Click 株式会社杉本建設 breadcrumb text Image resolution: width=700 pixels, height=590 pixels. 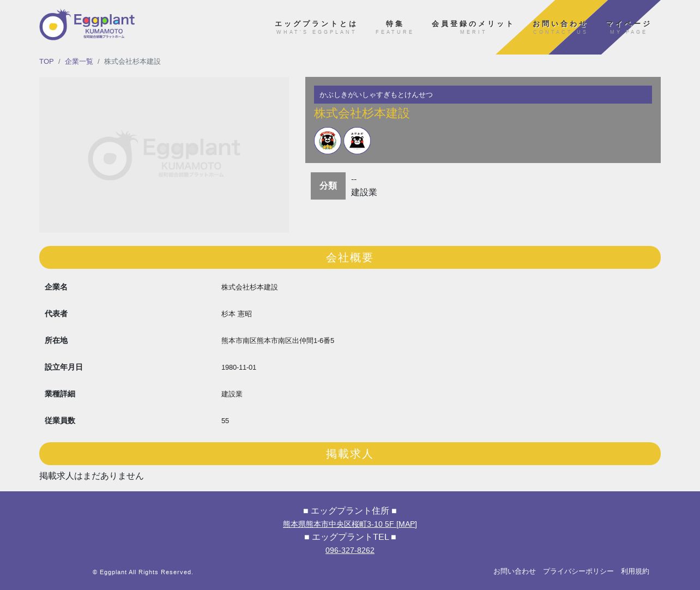tap(132, 62)
